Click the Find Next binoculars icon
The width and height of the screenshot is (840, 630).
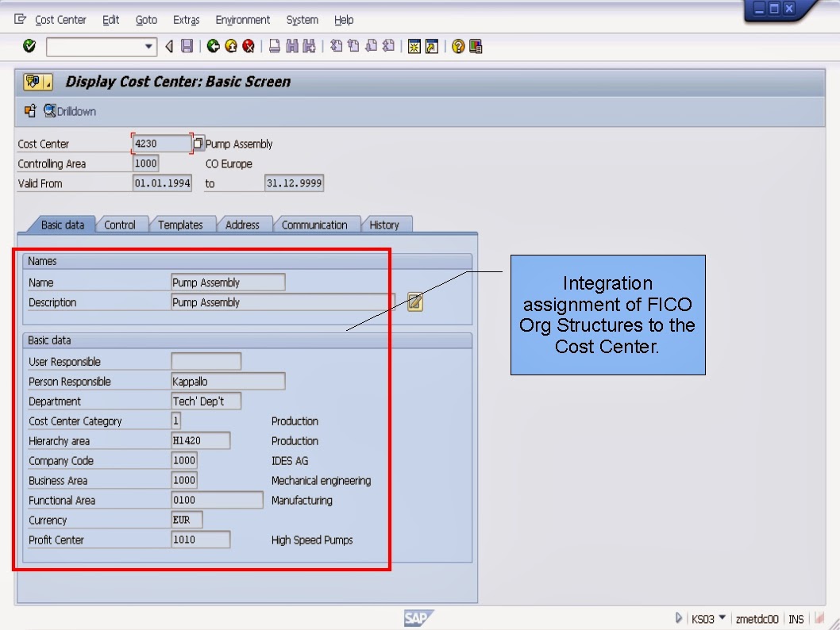pyautogui.click(x=309, y=47)
